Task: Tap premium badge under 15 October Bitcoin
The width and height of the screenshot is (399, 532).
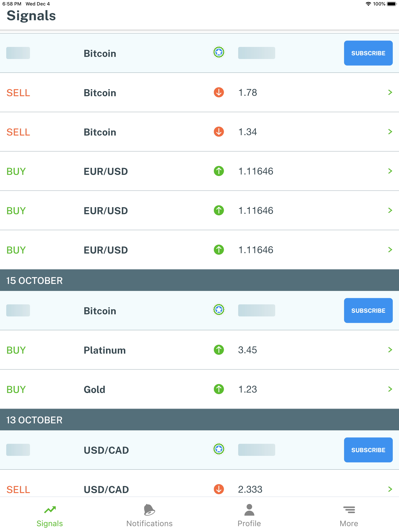Action: pyautogui.click(x=219, y=310)
